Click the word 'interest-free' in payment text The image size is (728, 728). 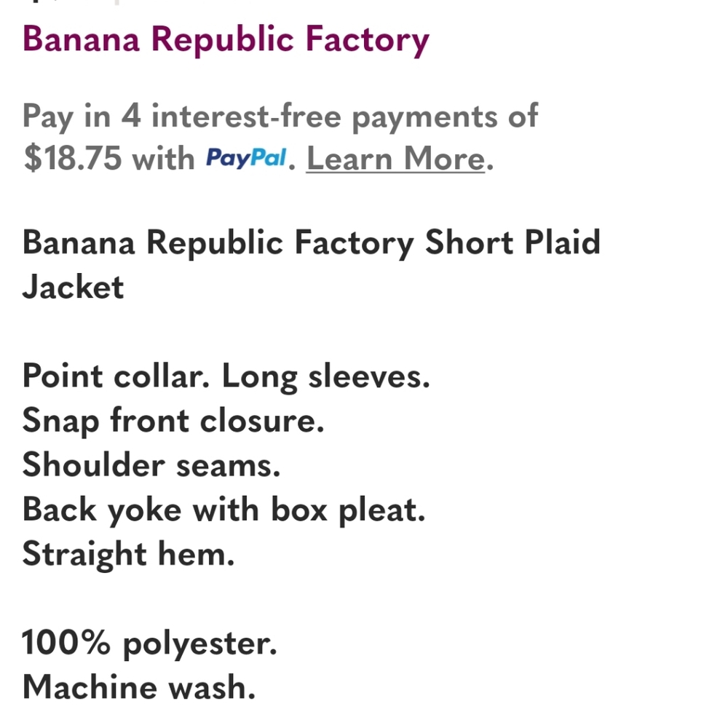247,115
